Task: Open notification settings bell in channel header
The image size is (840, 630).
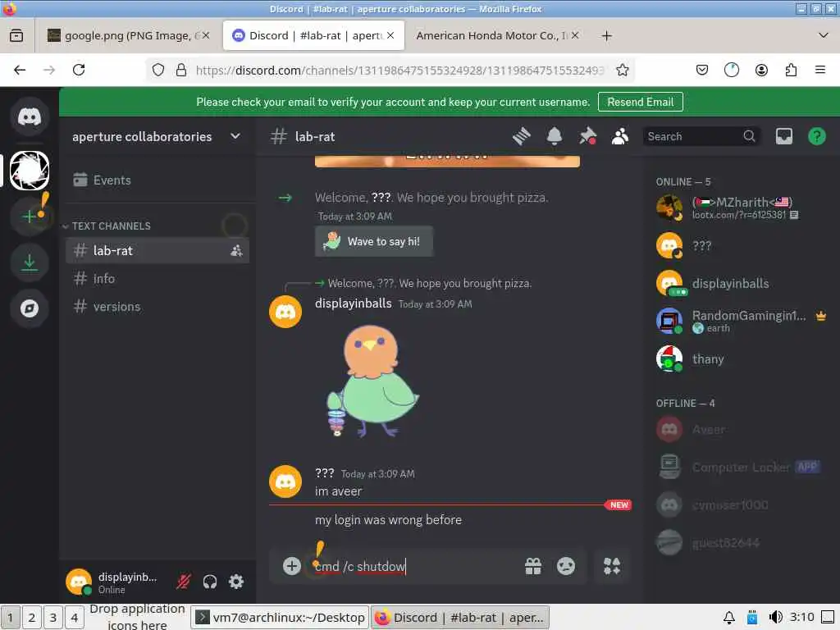Action: click(x=555, y=137)
